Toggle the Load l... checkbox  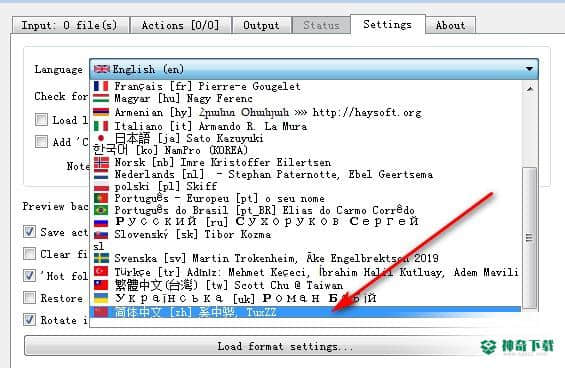pos(41,119)
